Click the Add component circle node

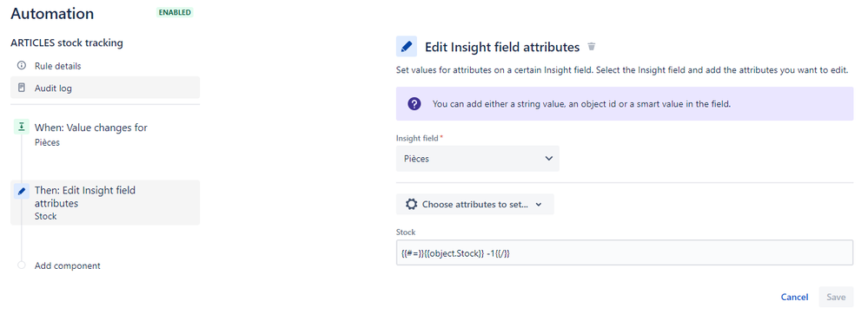click(22, 265)
